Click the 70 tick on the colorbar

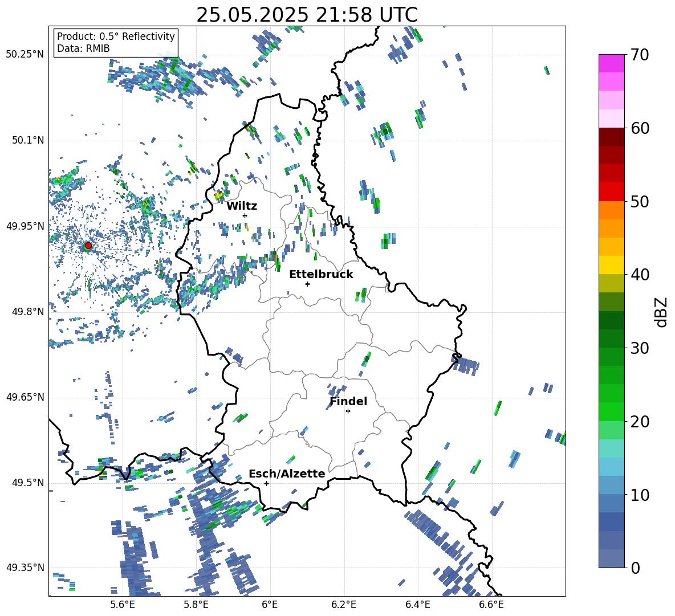[640, 55]
